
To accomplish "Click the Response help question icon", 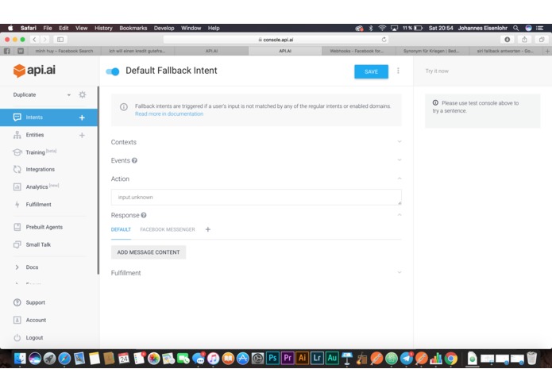I will click(144, 215).
